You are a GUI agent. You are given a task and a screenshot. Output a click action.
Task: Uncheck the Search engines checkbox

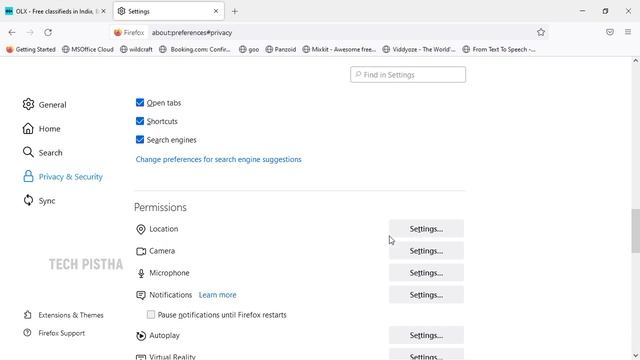pyautogui.click(x=140, y=140)
